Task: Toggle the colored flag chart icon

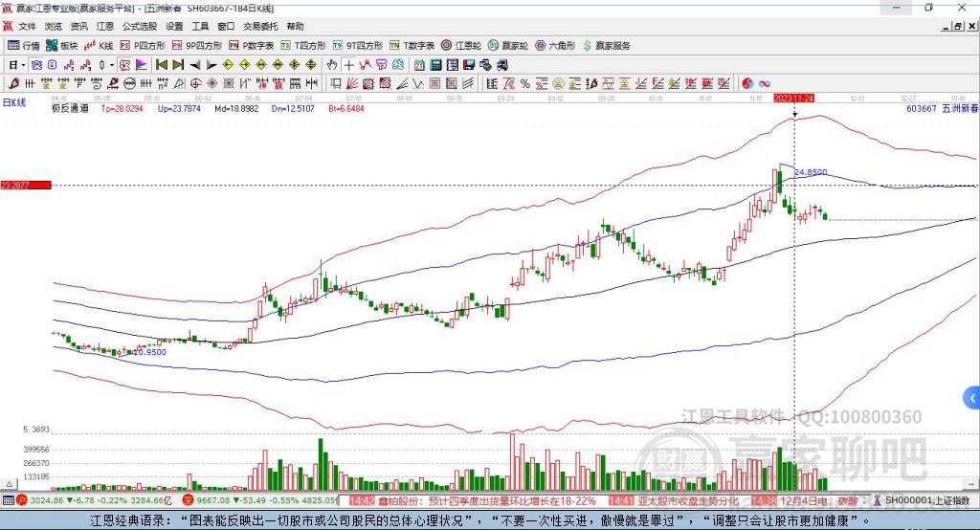Action: [142, 65]
